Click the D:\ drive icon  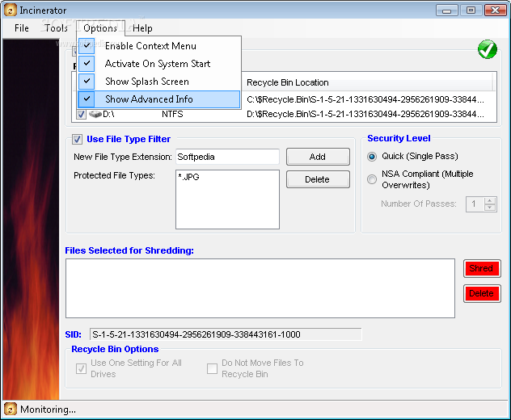tap(95, 114)
